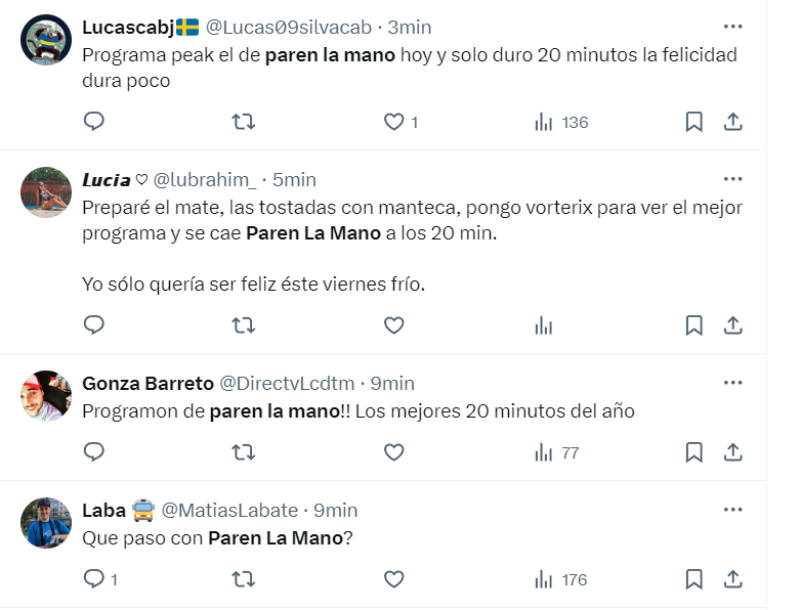800x610 pixels.
Task: Open Lucascabj's profile avatar
Action: coord(46,40)
